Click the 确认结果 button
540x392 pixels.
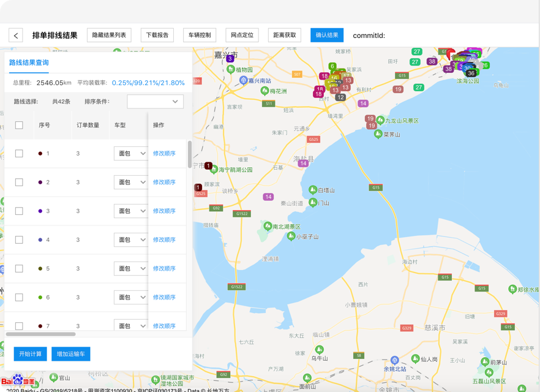point(326,36)
